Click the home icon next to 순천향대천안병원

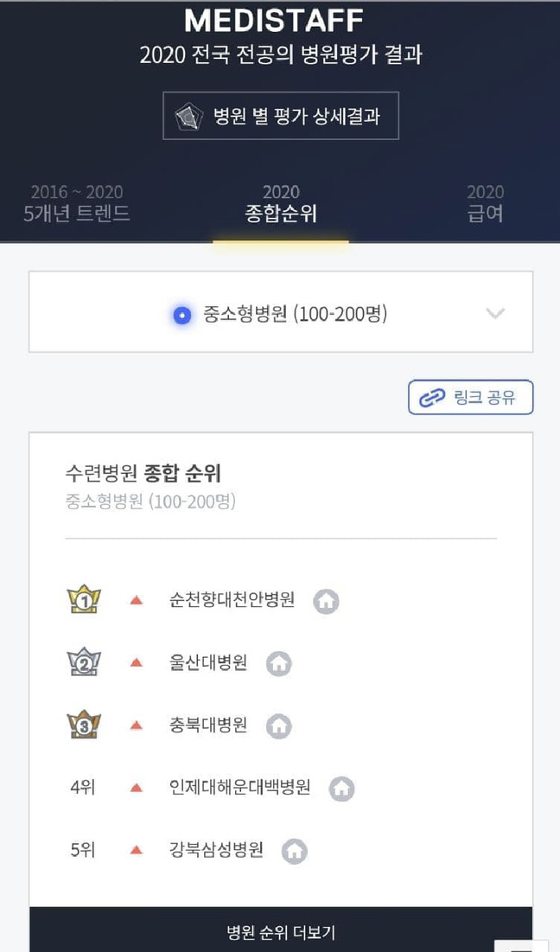point(326,601)
